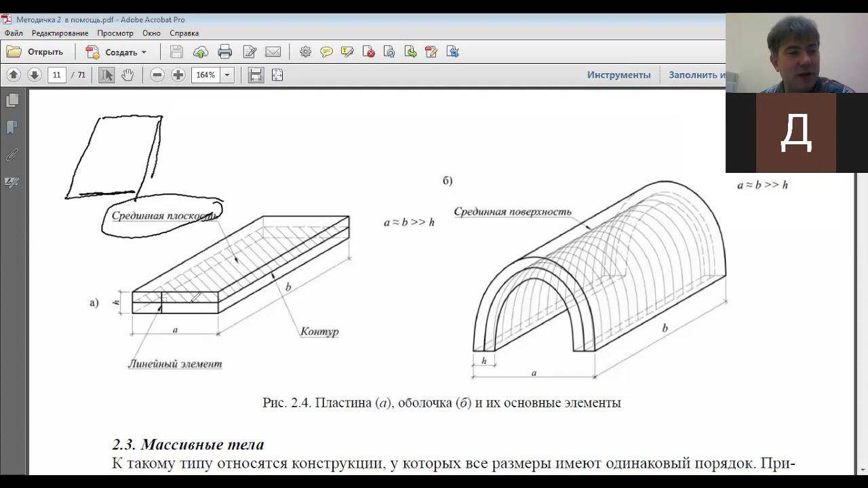Image resolution: width=868 pixels, height=488 pixels.
Task: Open the Создать dropdown menu
Action: pos(144,52)
